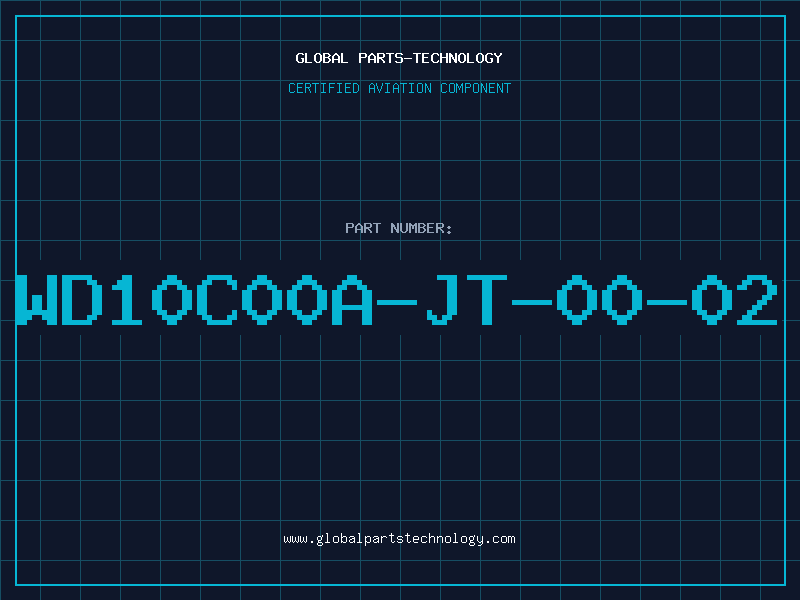This screenshot has height=600, width=800.
Task: Select the word CERTIFIED in the subtitle
Action: (324, 88)
